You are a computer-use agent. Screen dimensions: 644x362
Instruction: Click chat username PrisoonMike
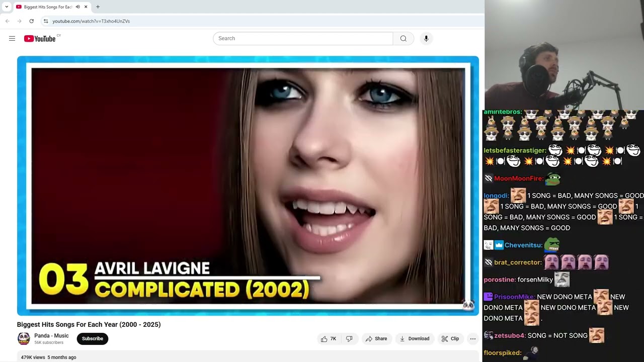[515, 297]
